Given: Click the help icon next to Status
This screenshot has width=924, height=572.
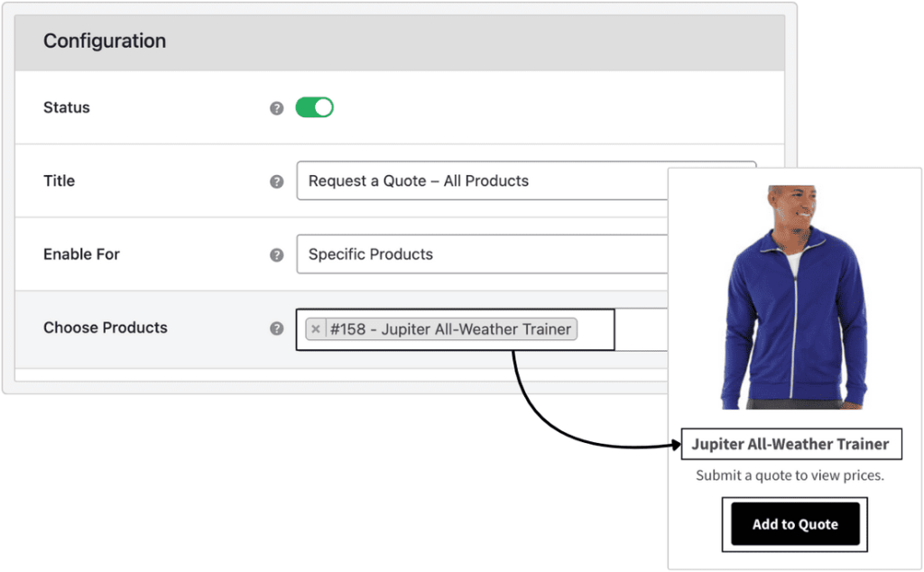Looking at the screenshot, I should pyautogui.click(x=276, y=108).
